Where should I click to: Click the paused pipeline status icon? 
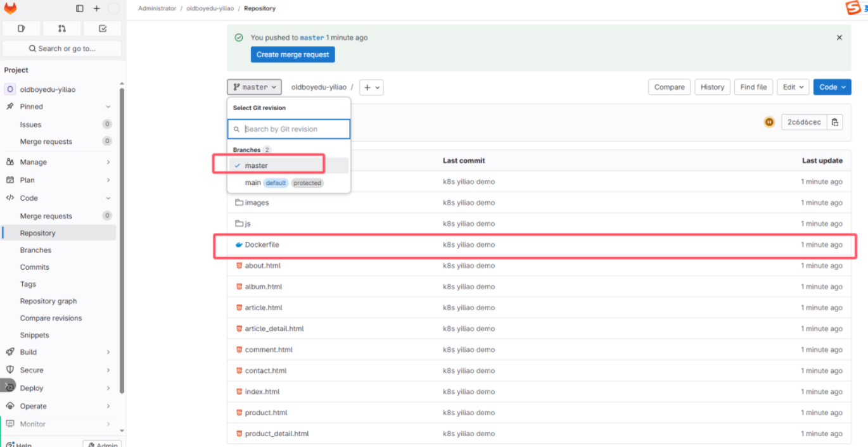tap(769, 122)
